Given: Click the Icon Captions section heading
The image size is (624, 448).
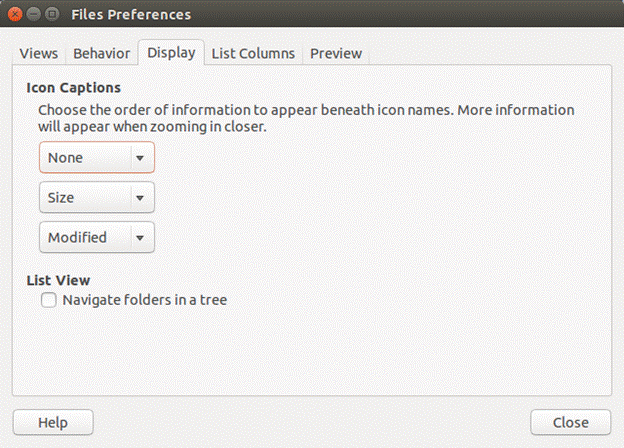Looking at the screenshot, I should [73, 88].
